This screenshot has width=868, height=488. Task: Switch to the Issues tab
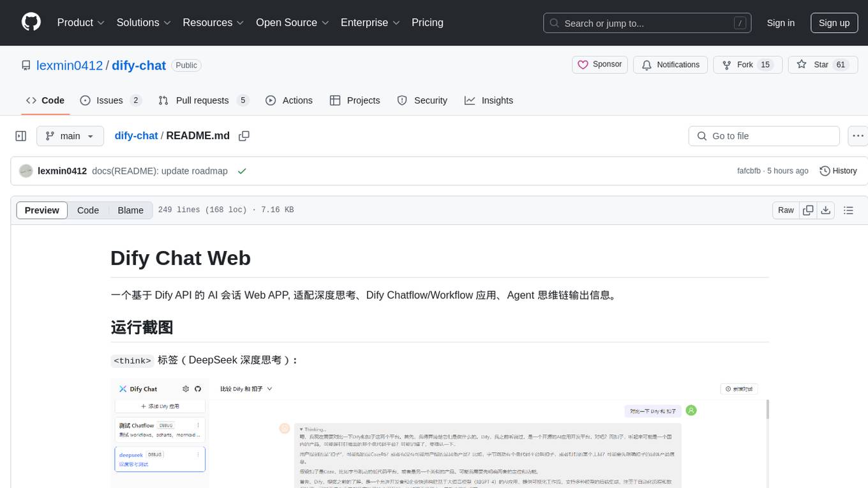(x=110, y=100)
